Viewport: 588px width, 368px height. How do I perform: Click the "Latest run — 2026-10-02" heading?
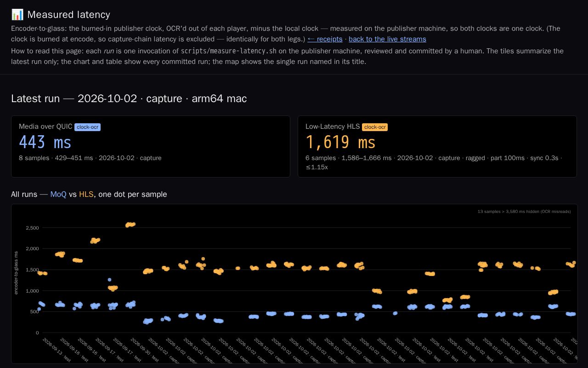coord(129,98)
